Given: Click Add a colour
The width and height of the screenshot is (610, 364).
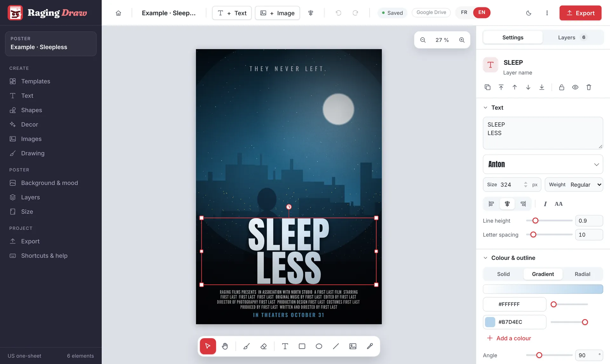Looking at the screenshot, I should pos(509,338).
